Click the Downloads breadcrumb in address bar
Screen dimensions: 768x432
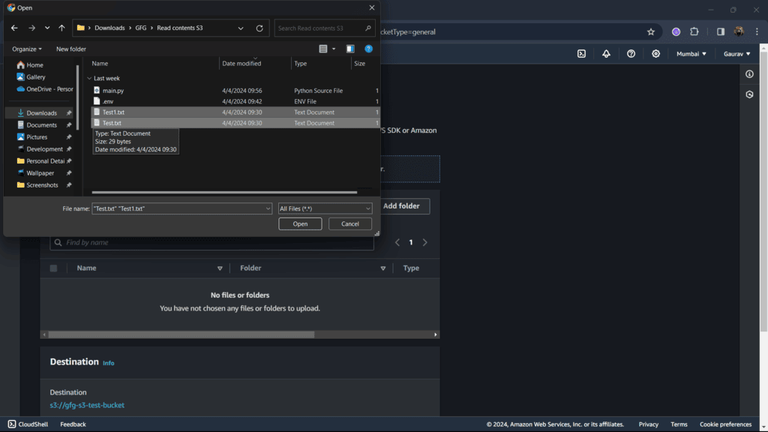click(x=110, y=28)
